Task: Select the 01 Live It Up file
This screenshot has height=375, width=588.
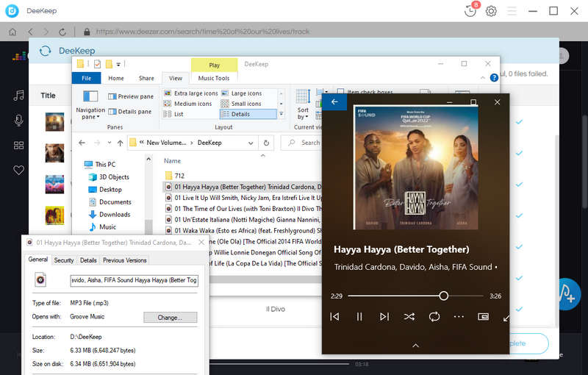Action: pos(243,198)
